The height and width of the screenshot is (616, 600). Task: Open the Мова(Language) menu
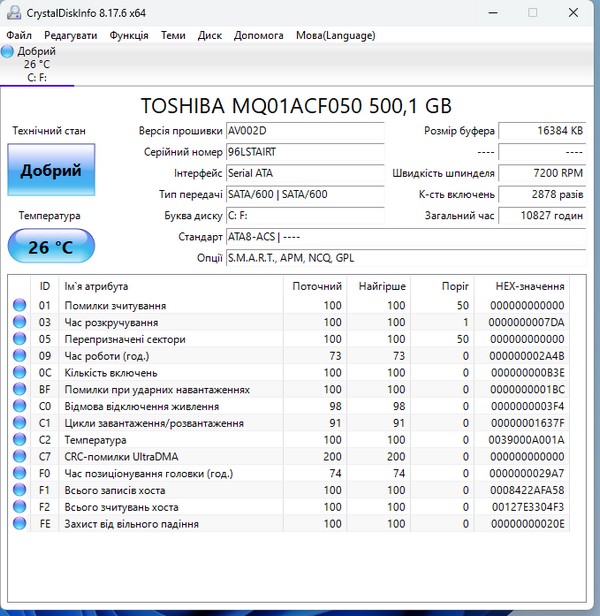click(335, 35)
